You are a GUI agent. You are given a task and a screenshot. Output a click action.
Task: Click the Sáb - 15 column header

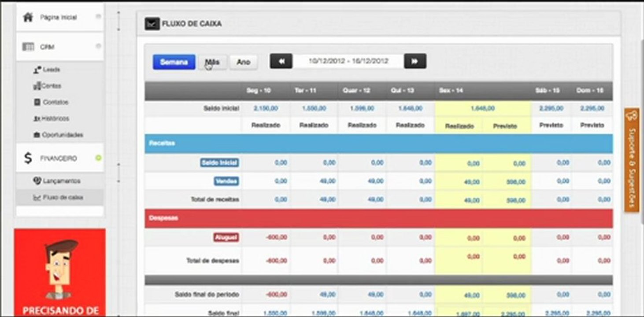[x=548, y=91]
